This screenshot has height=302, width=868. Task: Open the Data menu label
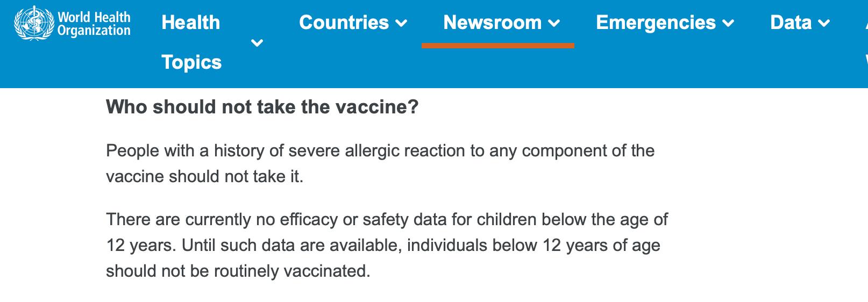791,23
